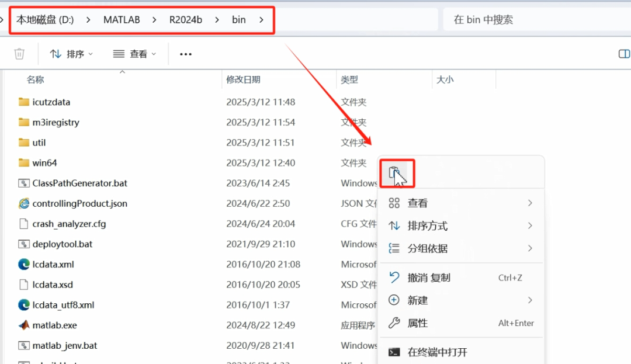The height and width of the screenshot is (364, 631).
Task: Click the date 2025/3/12 11:48
Action: coord(261,102)
